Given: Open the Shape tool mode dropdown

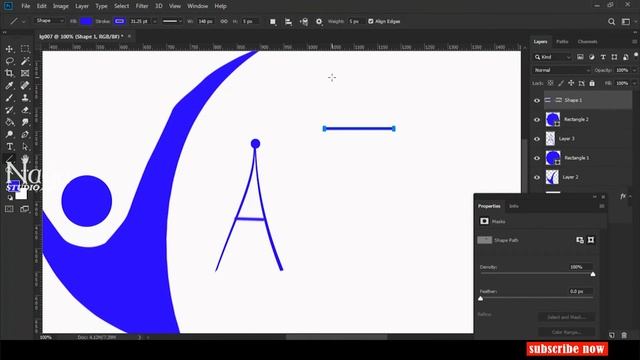Looking at the screenshot, I should [49, 21].
